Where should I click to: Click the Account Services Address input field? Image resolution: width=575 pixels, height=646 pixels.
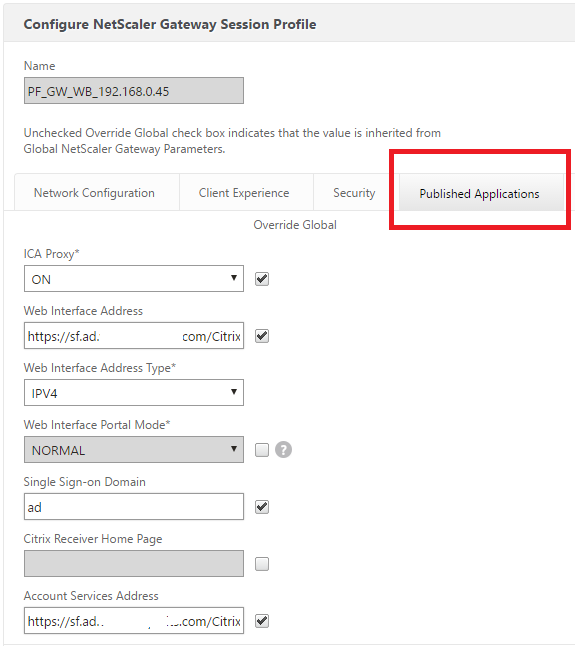coord(134,620)
